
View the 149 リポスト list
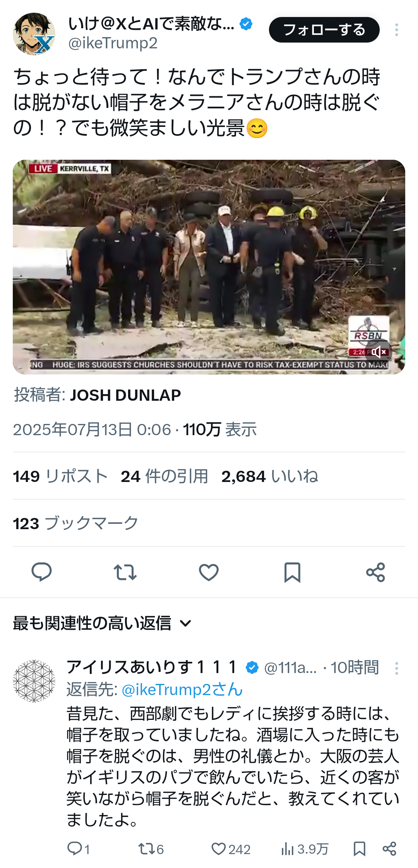click(x=60, y=476)
